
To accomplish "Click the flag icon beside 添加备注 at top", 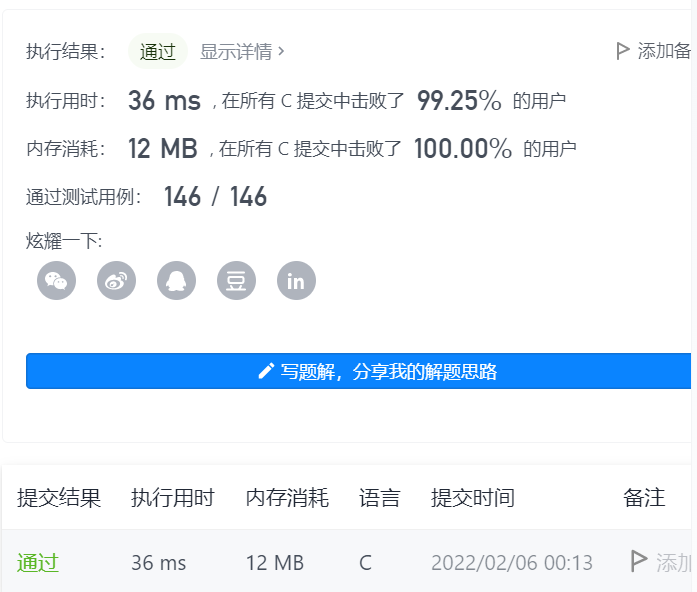I will [x=623, y=51].
